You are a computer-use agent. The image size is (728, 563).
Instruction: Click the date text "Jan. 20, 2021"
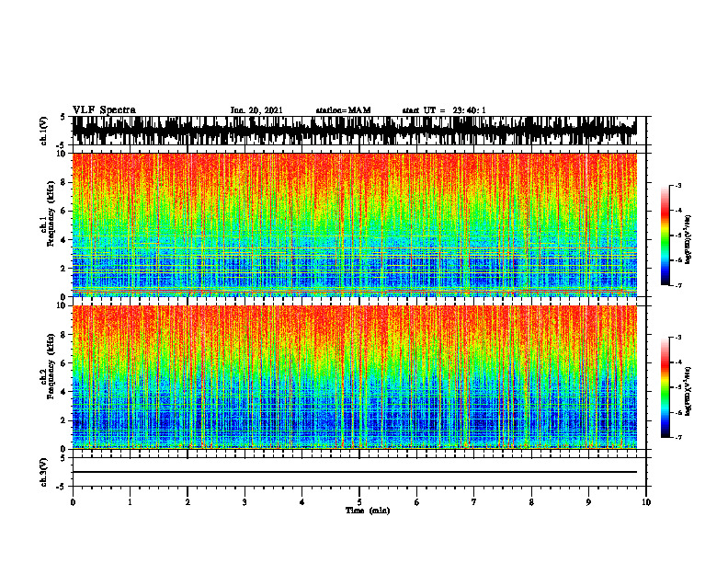click(256, 110)
